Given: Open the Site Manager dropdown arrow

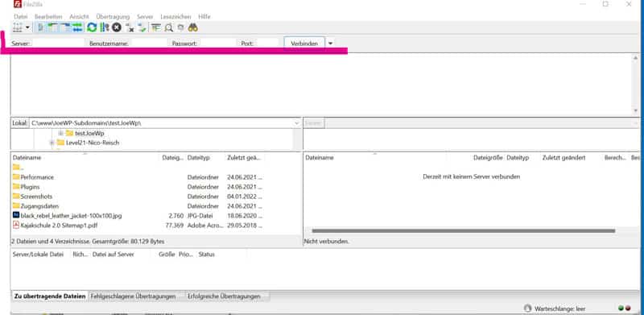Looking at the screenshot, I should click(x=27, y=27).
